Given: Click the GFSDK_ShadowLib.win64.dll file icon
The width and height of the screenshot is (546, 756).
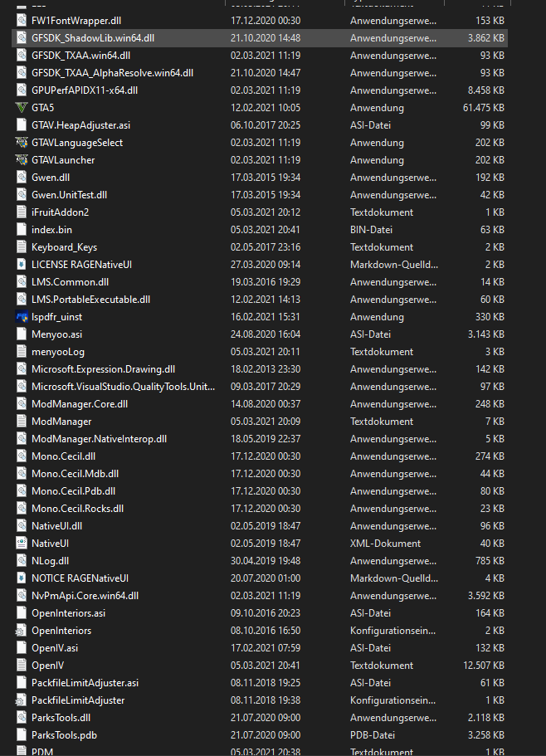Looking at the screenshot, I should pyautogui.click(x=22, y=37).
